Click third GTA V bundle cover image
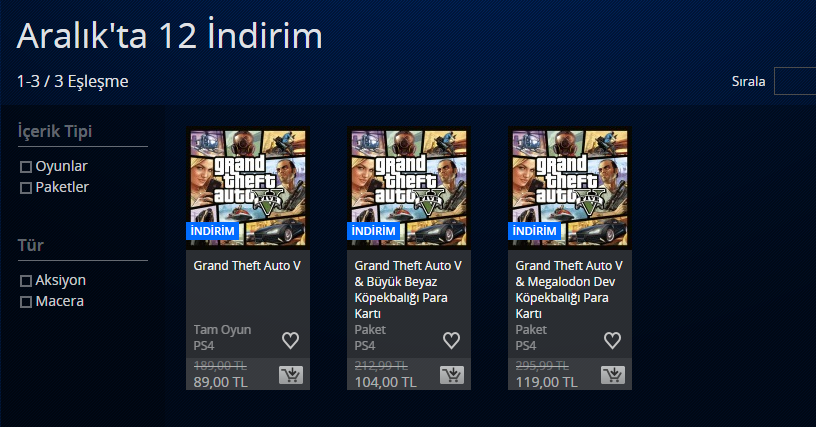The height and width of the screenshot is (427, 816). (570, 188)
